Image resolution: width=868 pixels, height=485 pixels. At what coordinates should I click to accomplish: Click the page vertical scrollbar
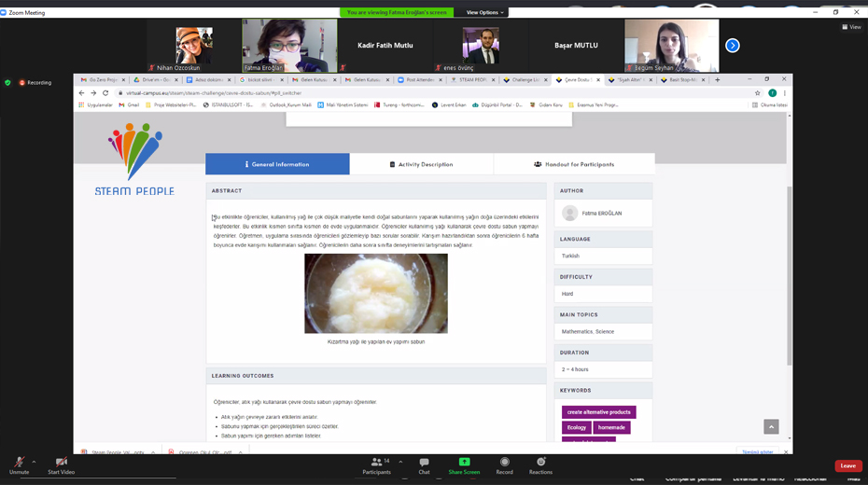click(x=790, y=275)
